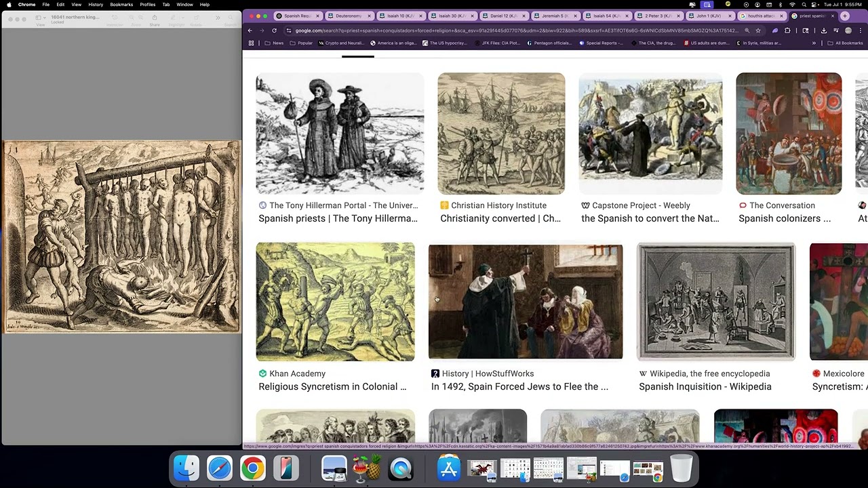Open Trash in the Dock
This screenshot has width=868, height=488.
click(681, 468)
